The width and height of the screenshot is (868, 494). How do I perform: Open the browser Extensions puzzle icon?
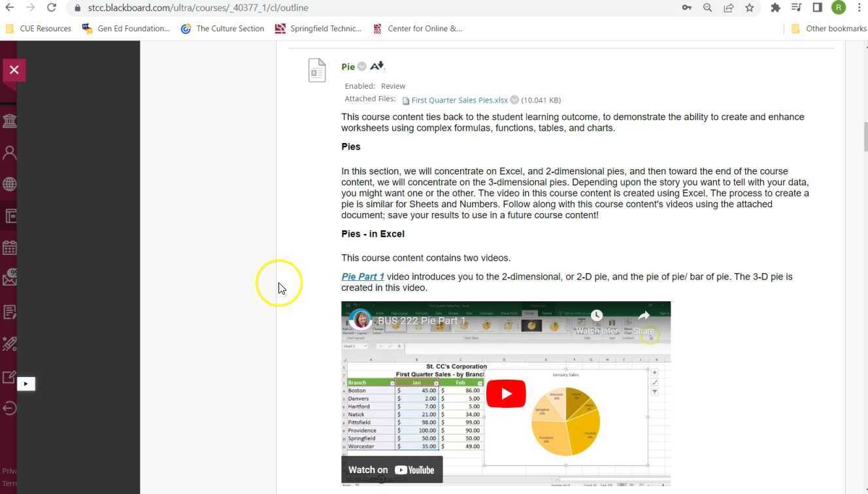[x=775, y=7]
